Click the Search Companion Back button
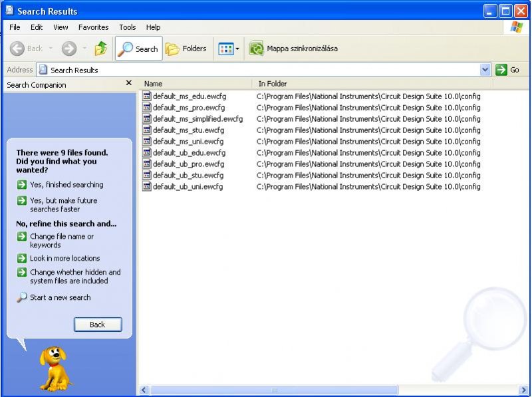Image resolution: width=532 pixels, height=397 pixels. (98, 325)
